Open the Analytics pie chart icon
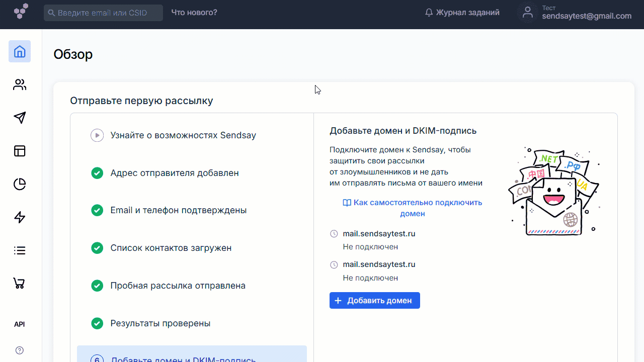 (20, 184)
